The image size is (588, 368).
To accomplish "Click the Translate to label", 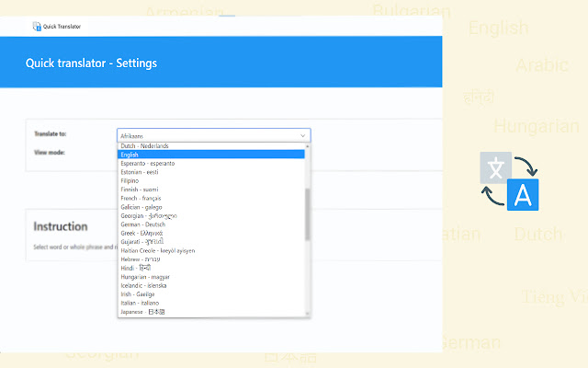I will pyautogui.click(x=51, y=133).
